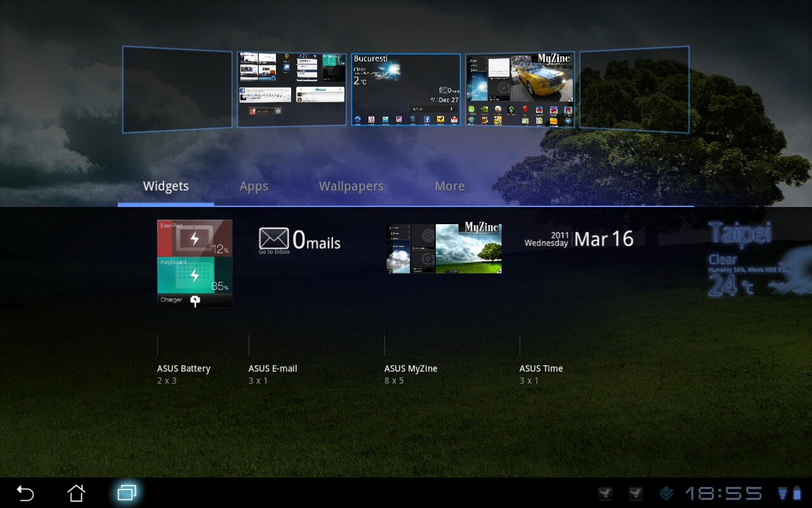Tap the Back arrow navigation icon
Image resolution: width=812 pixels, height=508 pixels.
[x=25, y=493]
